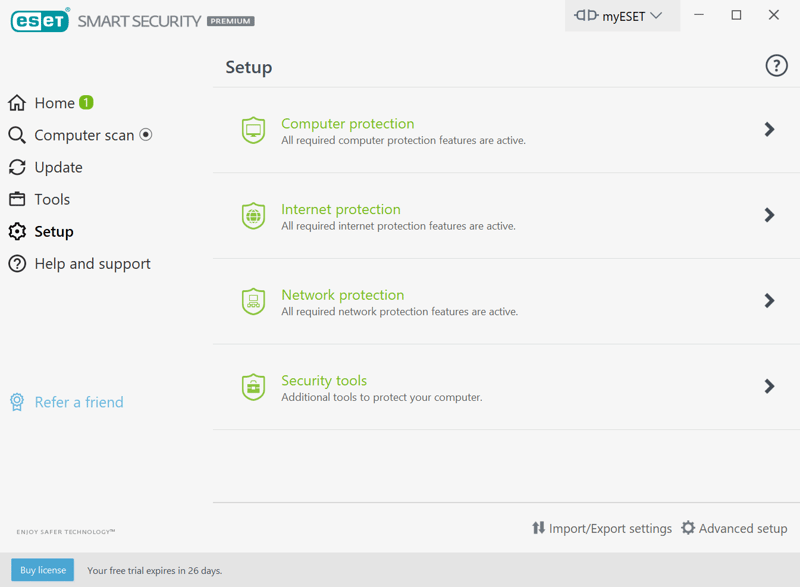Image resolution: width=800 pixels, height=587 pixels.
Task: Click the Setup page heading
Action: (249, 67)
